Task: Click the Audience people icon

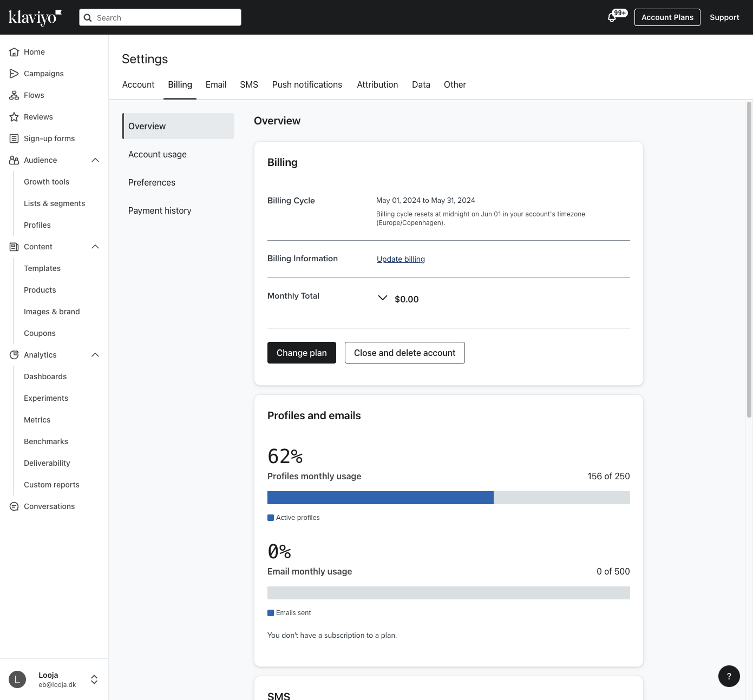Action: pos(14,160)
